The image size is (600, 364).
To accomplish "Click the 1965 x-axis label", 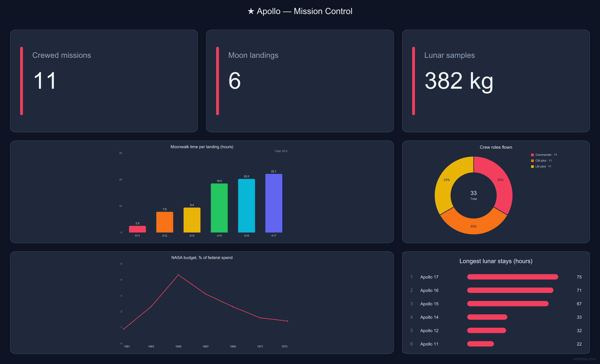I will (178, 347).
